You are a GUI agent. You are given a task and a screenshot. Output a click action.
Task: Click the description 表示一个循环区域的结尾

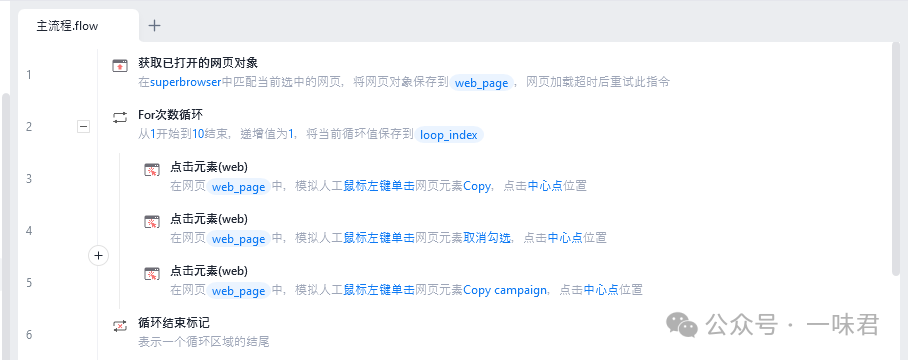tap(204, 342)
